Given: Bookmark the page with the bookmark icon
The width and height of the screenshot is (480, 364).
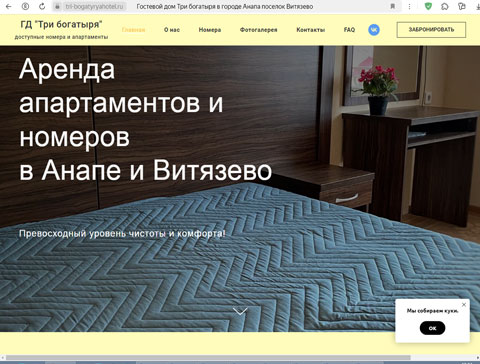Looking at the screenshot, I should [393, 6].
